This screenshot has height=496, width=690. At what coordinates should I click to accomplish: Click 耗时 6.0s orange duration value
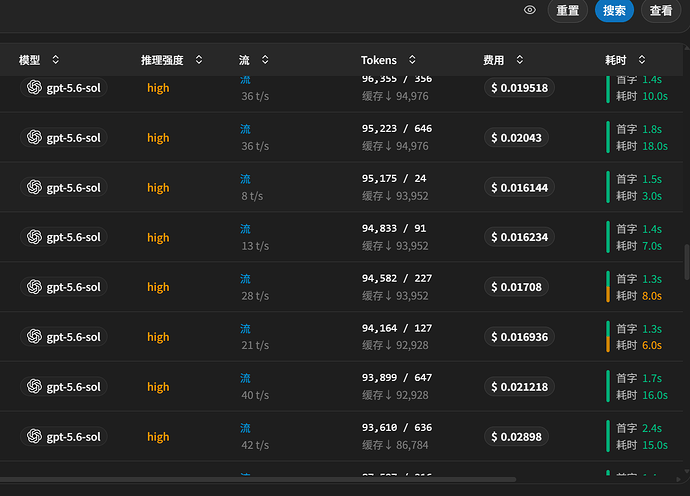pyautogui.click(x=652, y=345)
